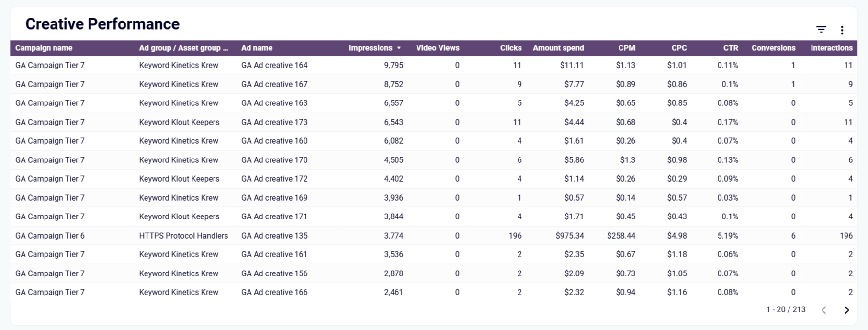The image size is (868, 330).
Task: Click CPM value $1.13
Action: (x=626, y=65)
